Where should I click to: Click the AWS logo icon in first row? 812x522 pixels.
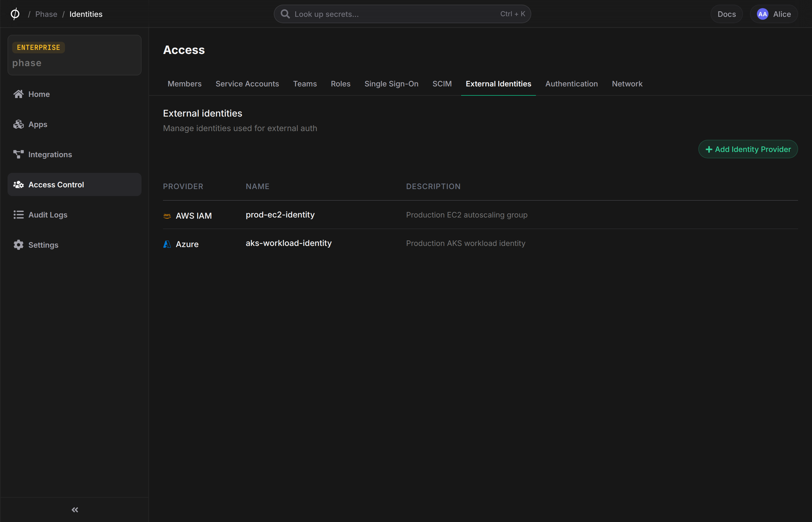pos(167,215)
